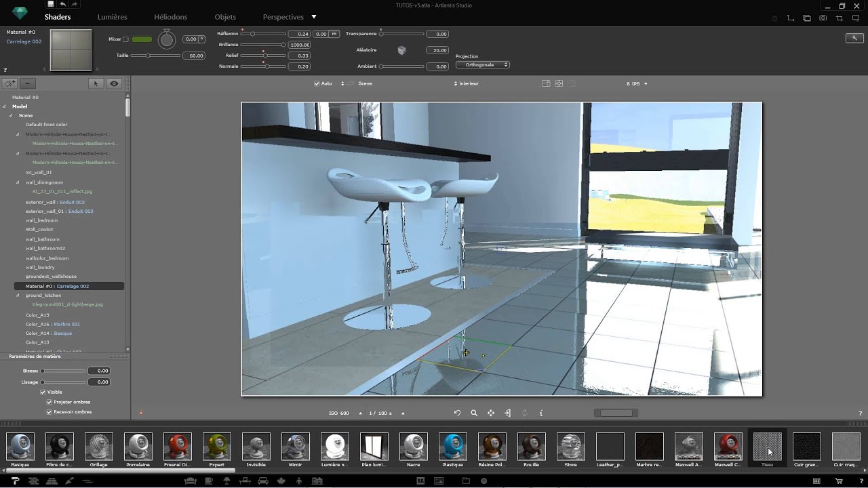Open the Projection Orthogonale dropdown
The height and width of the screenshot is (488, 868).
(x=483, y=65)
